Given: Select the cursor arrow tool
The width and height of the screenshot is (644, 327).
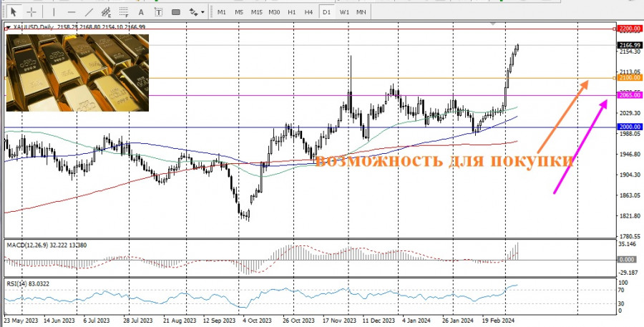Looking at the screenshot, I should (x=13, y=12).
